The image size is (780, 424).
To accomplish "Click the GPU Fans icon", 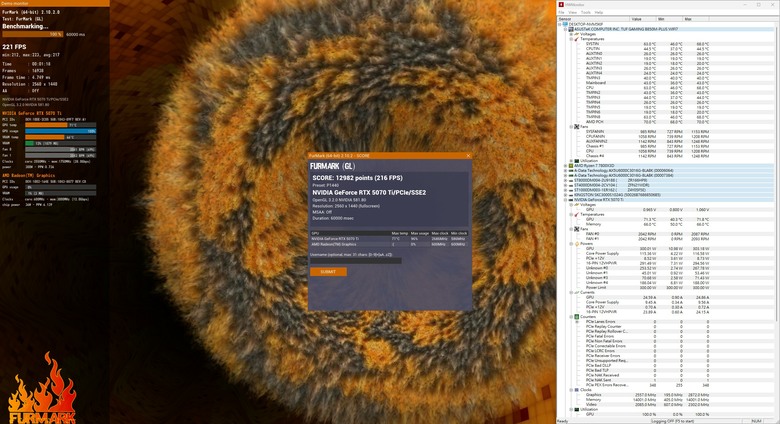I will click(577, 229).
